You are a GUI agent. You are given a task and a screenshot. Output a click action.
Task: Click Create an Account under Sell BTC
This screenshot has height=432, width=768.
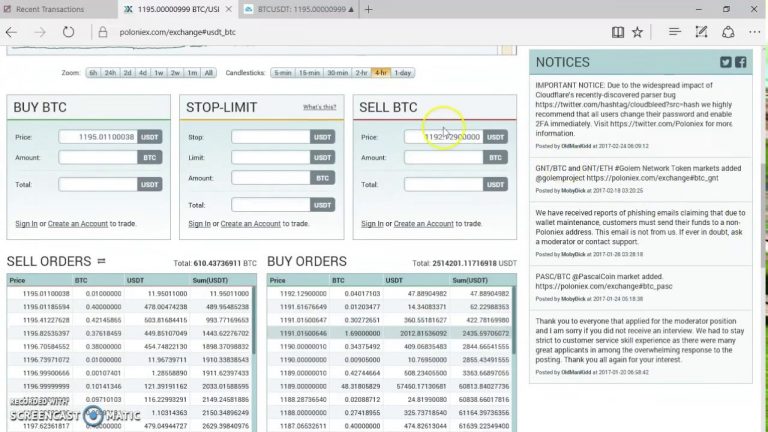point(424,224)
